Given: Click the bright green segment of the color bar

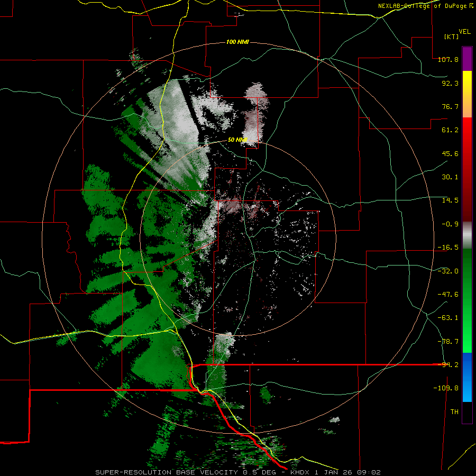Looking at the screenshot, I should tap(467, 300).
